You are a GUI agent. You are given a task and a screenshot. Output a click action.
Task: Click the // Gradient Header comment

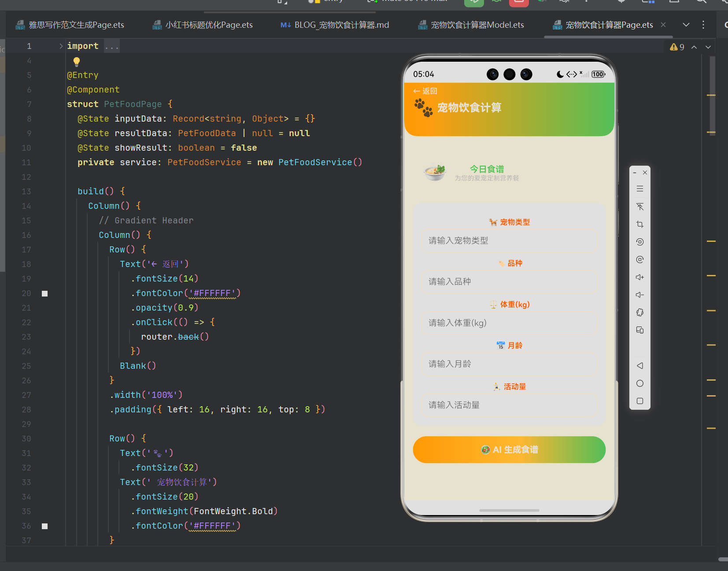point(146,221)
